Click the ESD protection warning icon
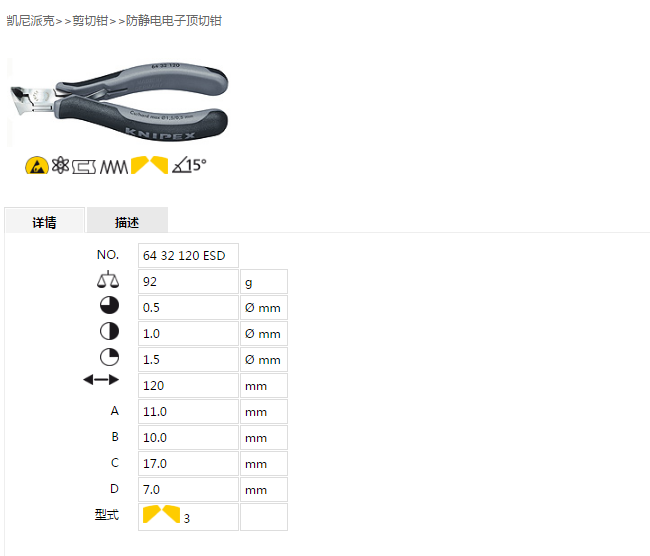The image size is (650, 556). point(37,165)
